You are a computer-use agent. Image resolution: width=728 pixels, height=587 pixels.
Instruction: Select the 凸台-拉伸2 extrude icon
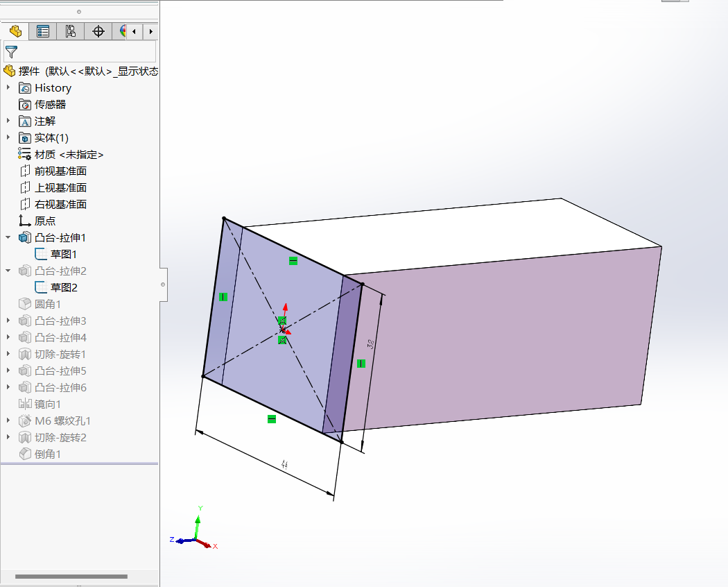pos(24,271)
